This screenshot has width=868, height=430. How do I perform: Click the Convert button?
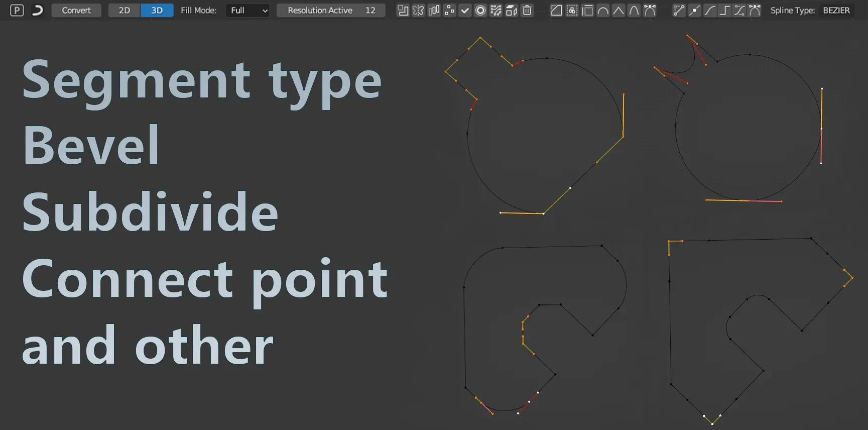76,10
